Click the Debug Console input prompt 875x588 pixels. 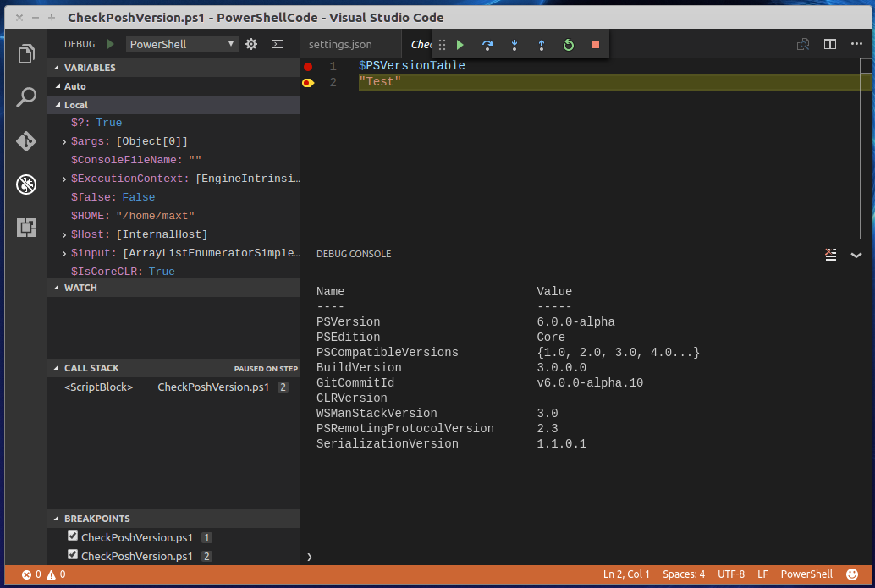[586, 557]
